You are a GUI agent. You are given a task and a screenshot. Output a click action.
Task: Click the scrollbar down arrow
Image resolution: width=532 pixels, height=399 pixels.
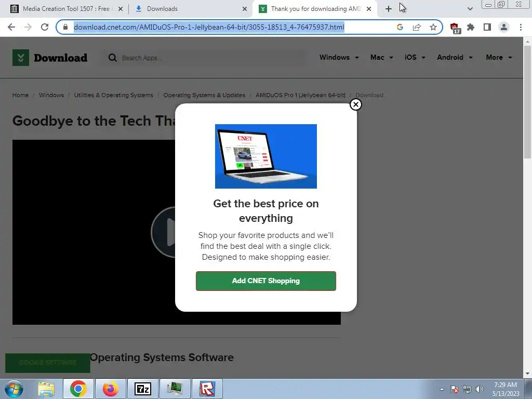click(527, 374)
